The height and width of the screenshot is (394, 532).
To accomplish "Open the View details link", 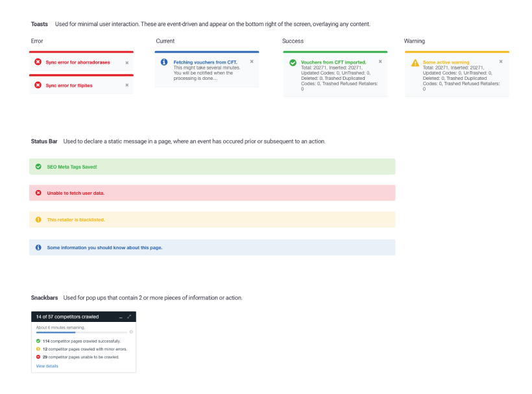I will pyautogui.click(x=47, y=366).
